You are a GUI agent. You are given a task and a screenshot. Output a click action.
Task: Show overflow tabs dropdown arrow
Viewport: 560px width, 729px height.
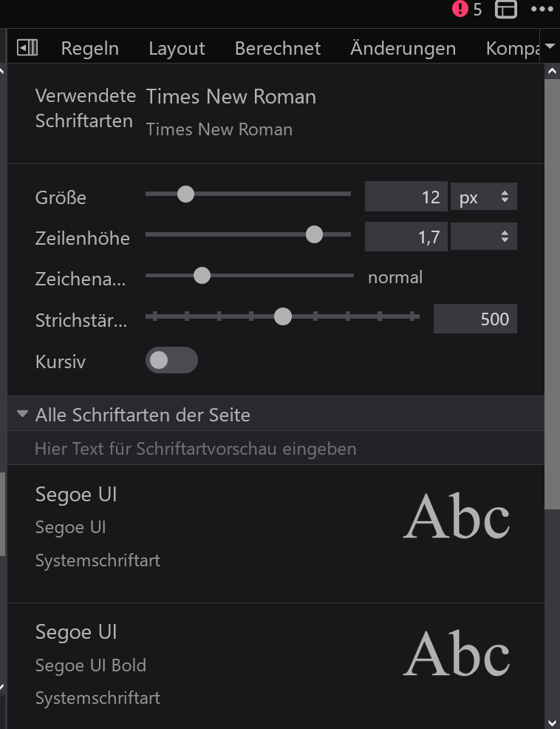550,48
